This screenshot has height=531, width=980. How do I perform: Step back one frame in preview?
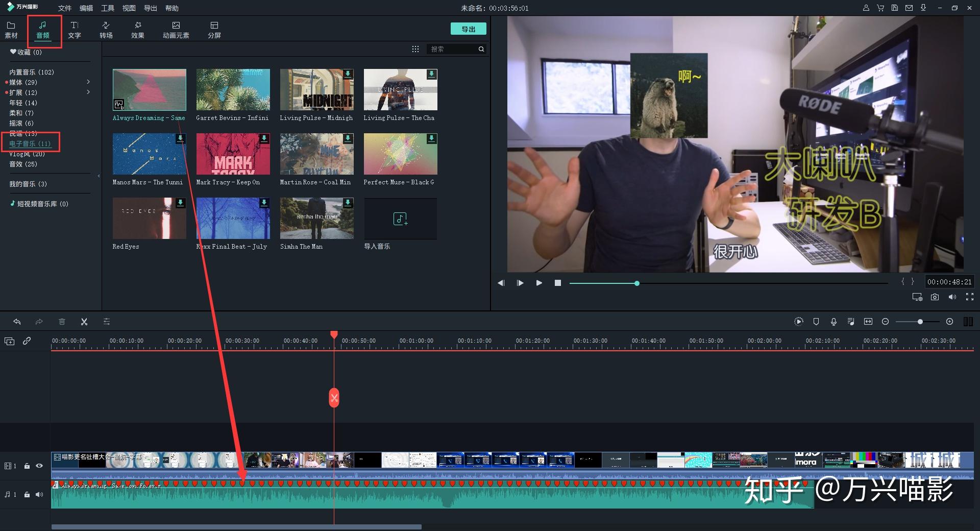501,283
